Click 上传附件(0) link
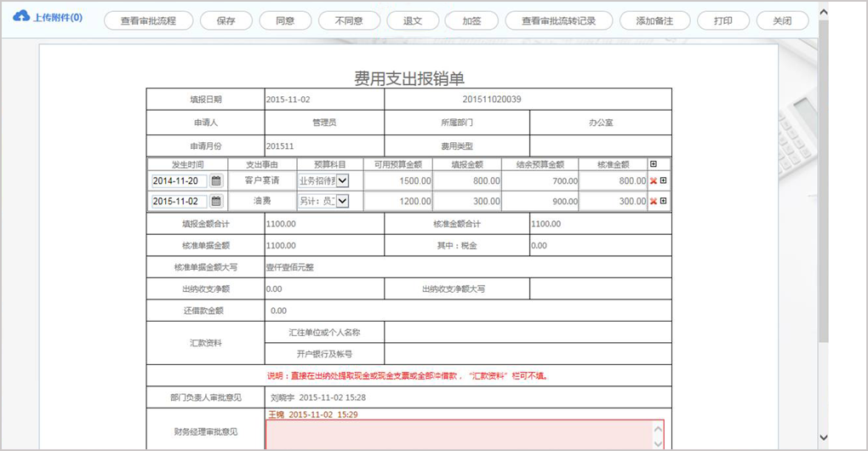This screenshot has width=868, height=451. coord(58,17)
